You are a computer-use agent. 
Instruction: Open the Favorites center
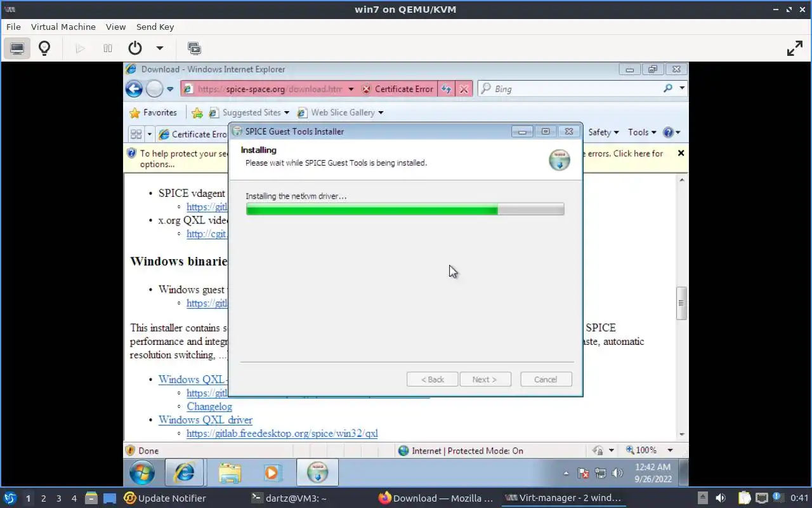point(153,112)
